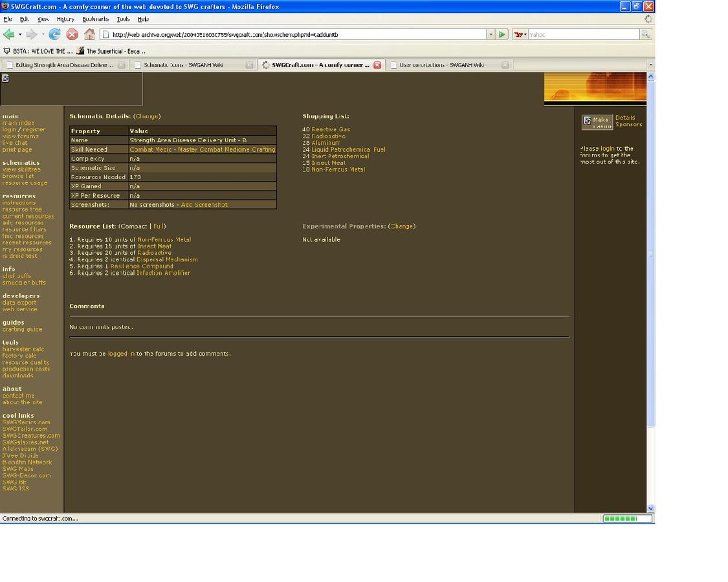This screenshot has width=728, height=582.
Task: Click the green Go arrow beside address bar
Action: pyautogui.click(x=502, y=34)
